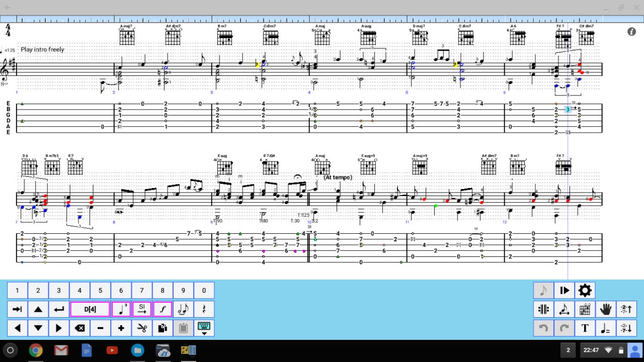Copy selection with the copy icon
This screenshot has height=362, width=644.
point(163,328)
